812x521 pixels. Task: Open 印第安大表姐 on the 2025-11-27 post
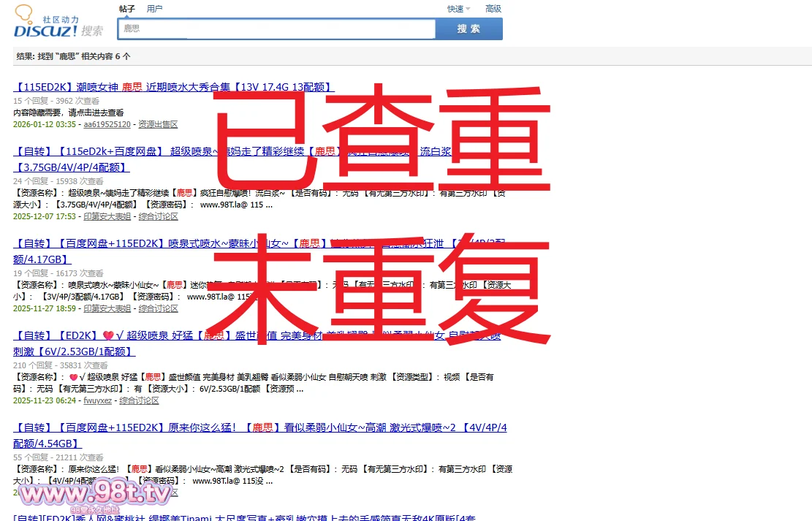click(107, 308)
